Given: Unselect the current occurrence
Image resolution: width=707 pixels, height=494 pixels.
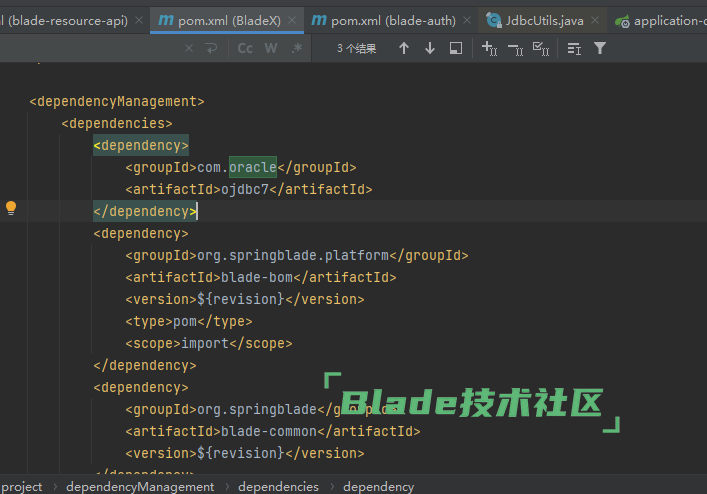Looking at the screenshot, I should pos(515,49).
